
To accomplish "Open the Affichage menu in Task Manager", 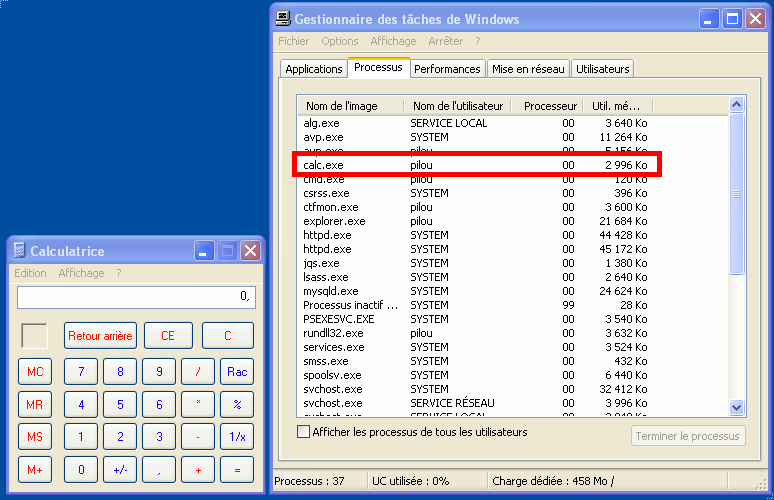I will (x=393, y=41).
